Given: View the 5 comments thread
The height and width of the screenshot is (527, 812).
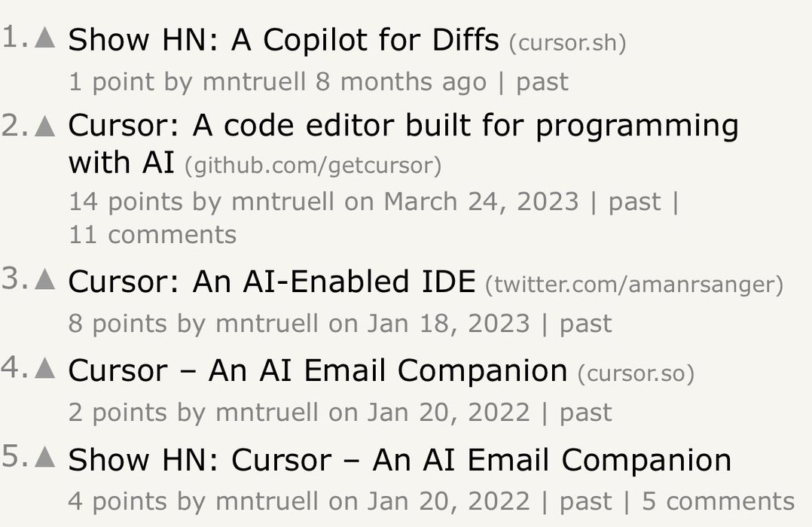Looking at the screenshot, I should point(719,501).
